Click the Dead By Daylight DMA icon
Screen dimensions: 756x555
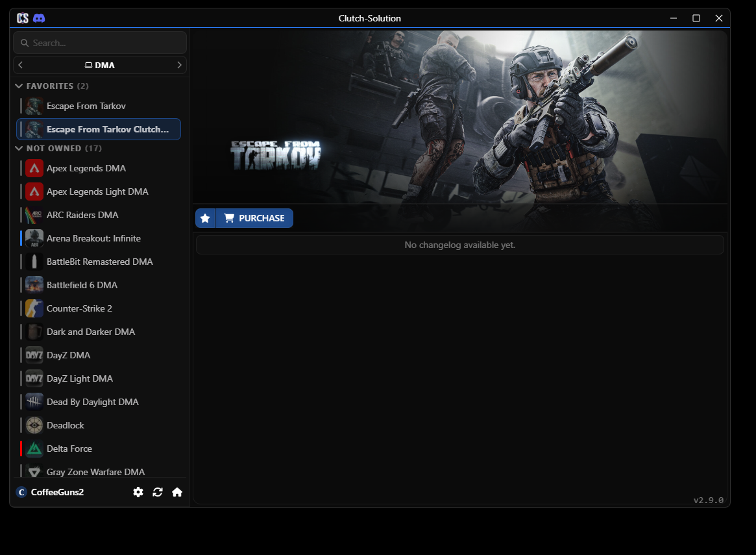pyautogui.click(x=34, y=402)
